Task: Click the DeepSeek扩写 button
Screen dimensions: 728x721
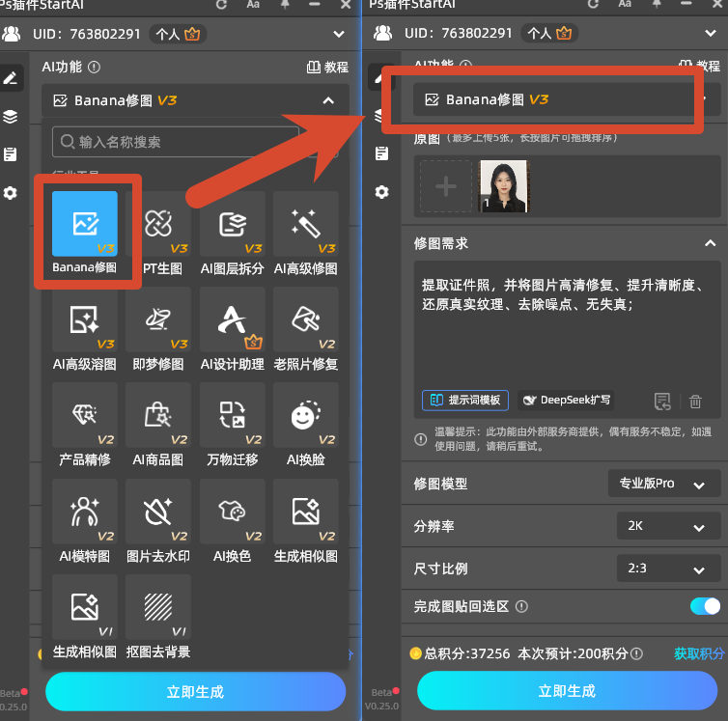Action: [566, 401]
